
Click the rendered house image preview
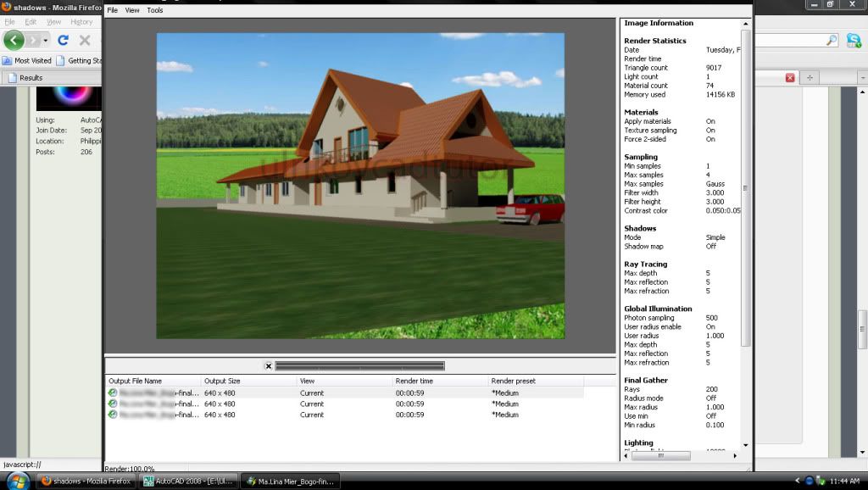[360, 185]
